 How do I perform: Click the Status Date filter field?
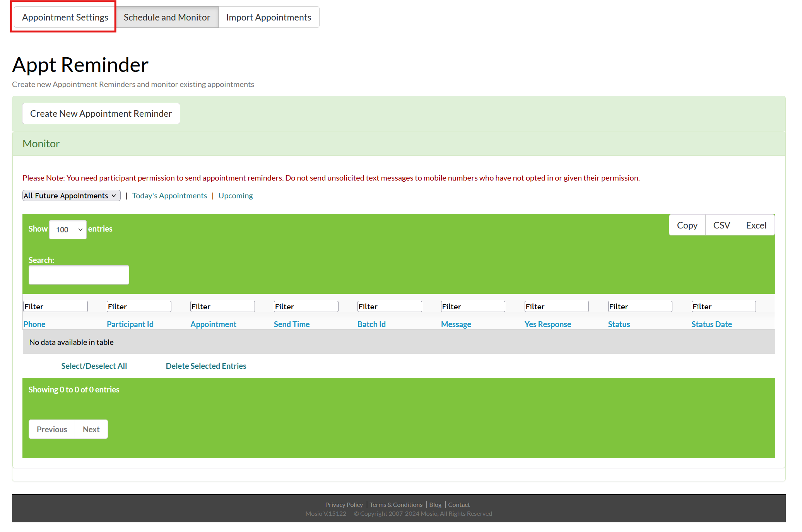[724, 307]
